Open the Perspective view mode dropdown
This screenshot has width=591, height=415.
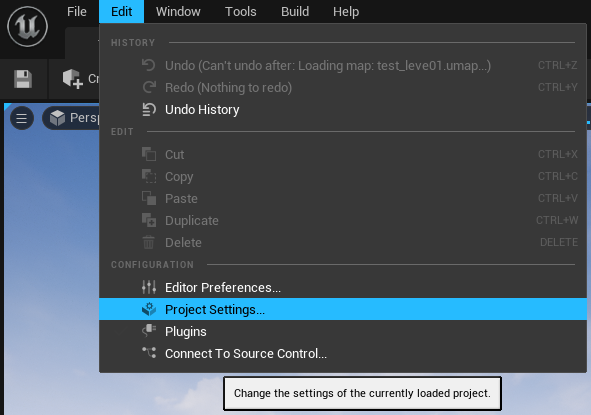coord(72,118)
